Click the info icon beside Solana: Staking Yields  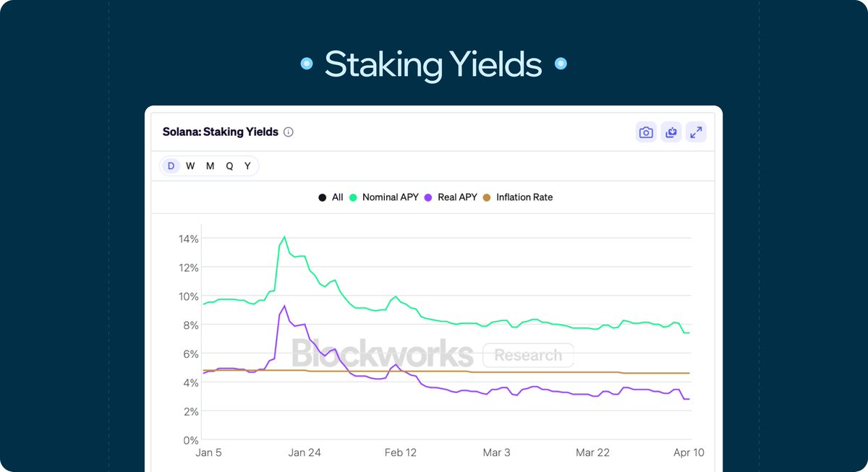289,132
